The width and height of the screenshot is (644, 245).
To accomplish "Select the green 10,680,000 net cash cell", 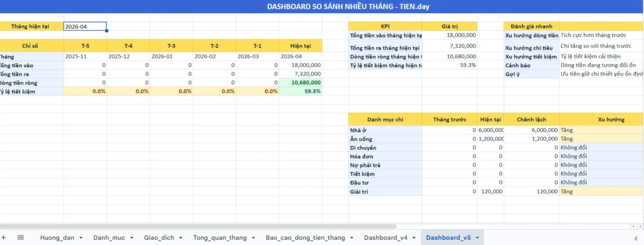I will pyautogui.click(x=301, y=83).
